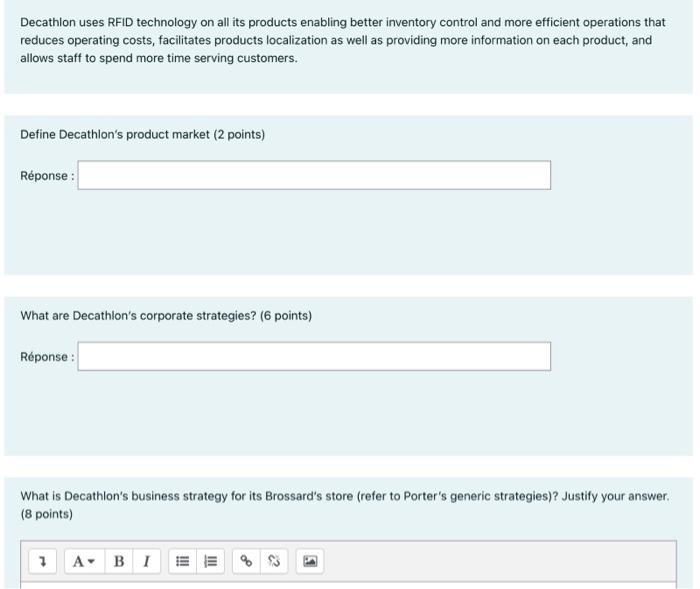The height and width of the screenshot is (589, 700).
Task: Click the corporate strategies answer field
Action: [314, 356]
